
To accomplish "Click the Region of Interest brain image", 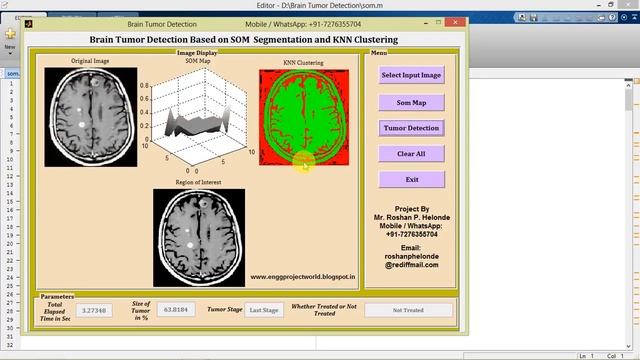I will pos(199,238).
